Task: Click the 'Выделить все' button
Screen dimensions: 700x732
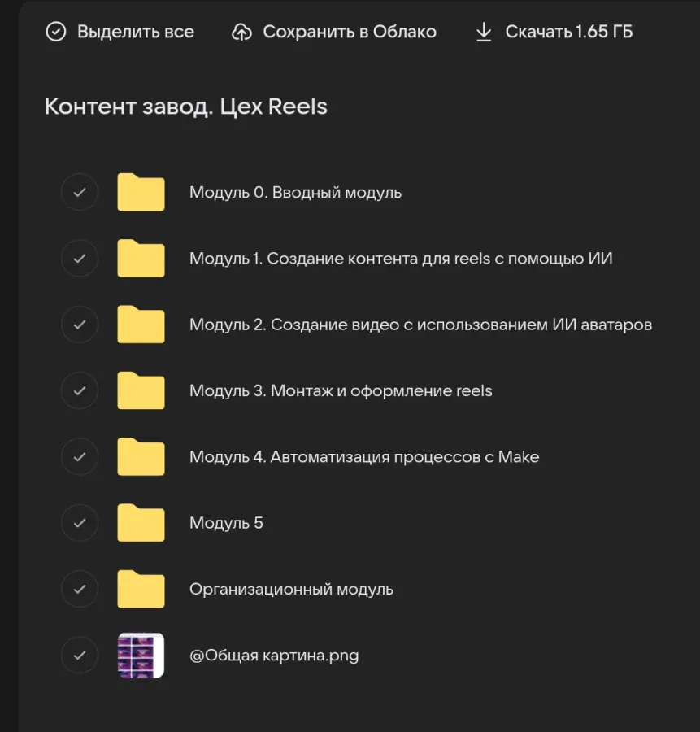Action: click(x=135, y=33)
